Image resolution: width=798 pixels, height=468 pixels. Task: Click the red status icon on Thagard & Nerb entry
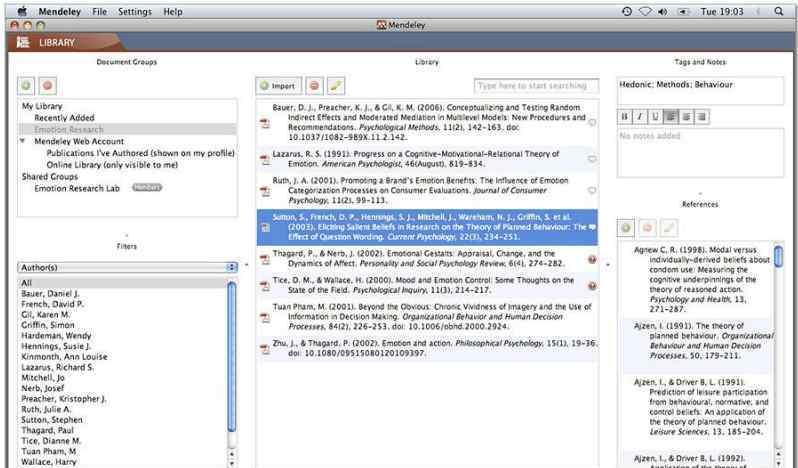coord(592,259)
